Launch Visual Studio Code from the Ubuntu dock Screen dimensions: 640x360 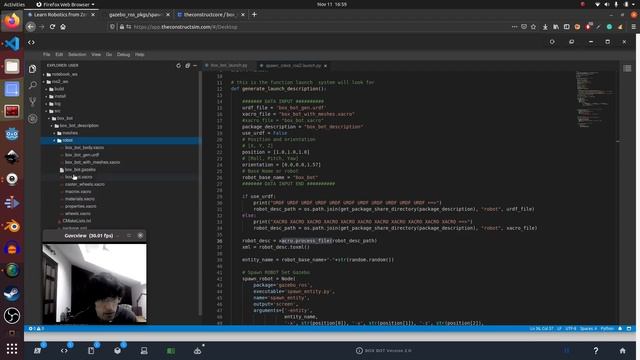click(x=12, y=44)
